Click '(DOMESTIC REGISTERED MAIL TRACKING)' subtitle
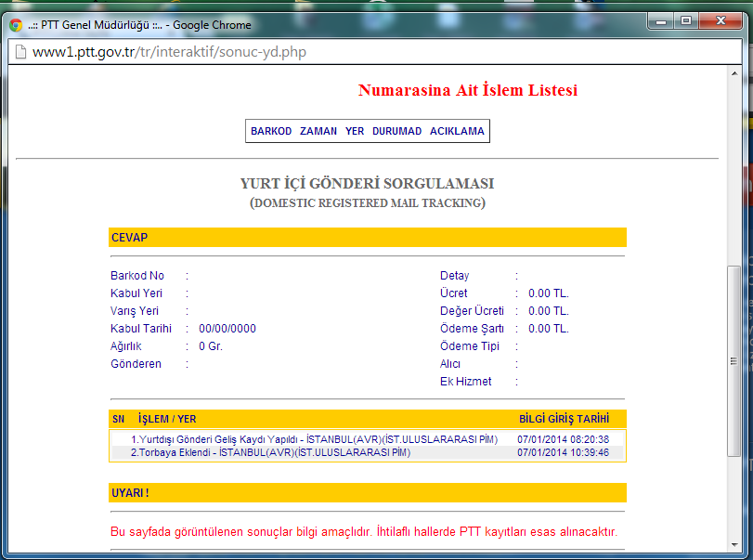Viewport: 753px width, 560px height. click(x=368, y=203)
